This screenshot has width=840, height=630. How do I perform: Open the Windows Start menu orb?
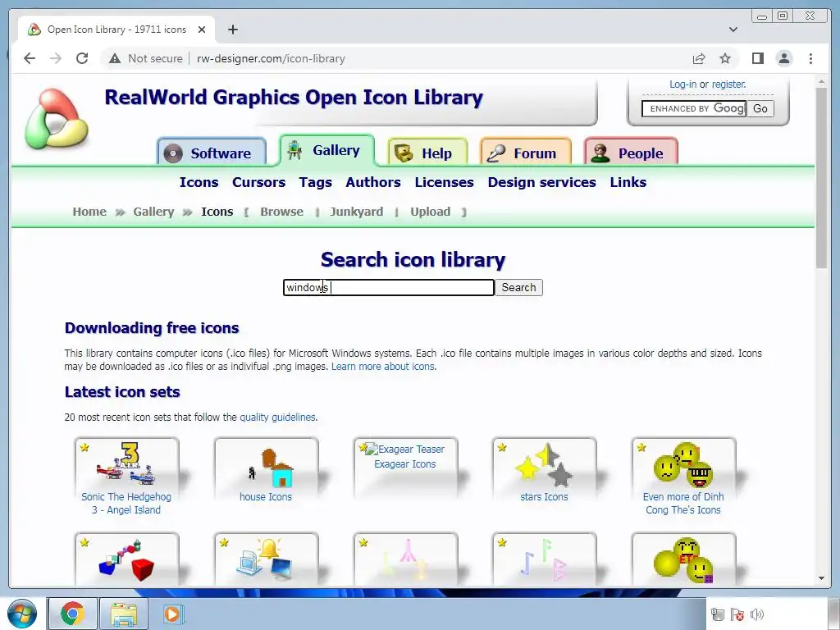point(22,614)
